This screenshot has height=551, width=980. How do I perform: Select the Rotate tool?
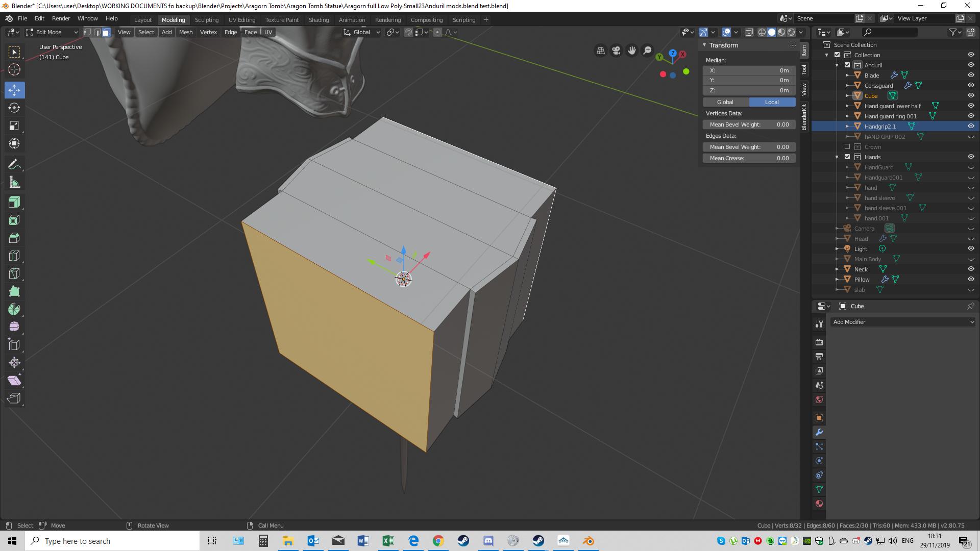(x=14, y=108)
